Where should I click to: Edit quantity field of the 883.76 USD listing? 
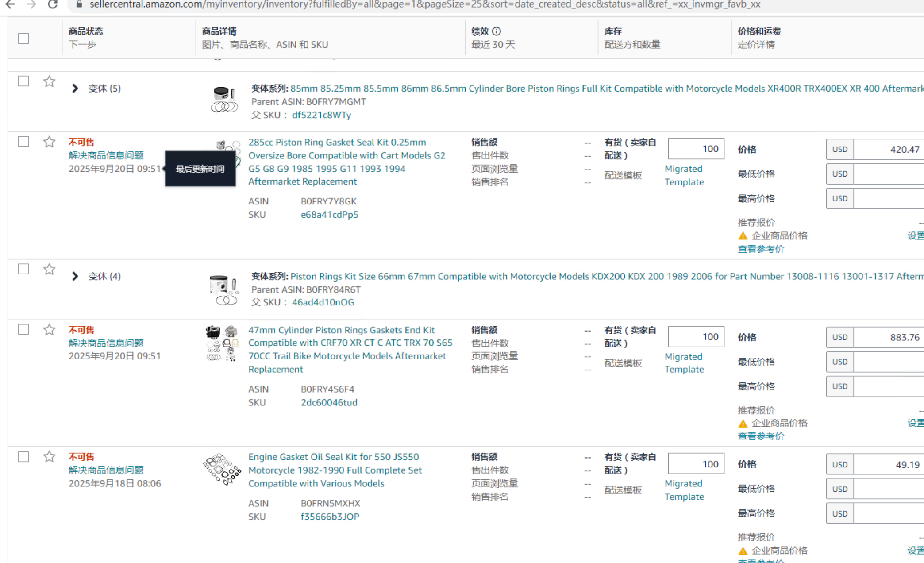click(x=696, y=337)
